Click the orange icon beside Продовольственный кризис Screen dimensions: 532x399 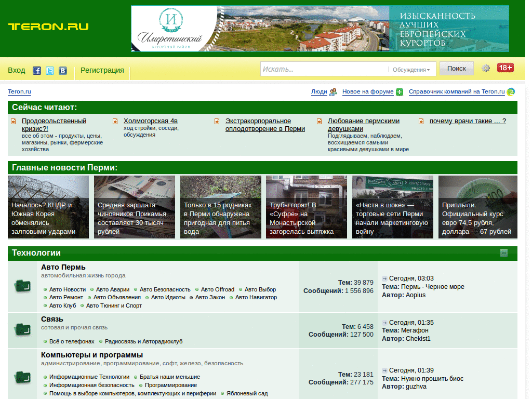tap(13, 121)
